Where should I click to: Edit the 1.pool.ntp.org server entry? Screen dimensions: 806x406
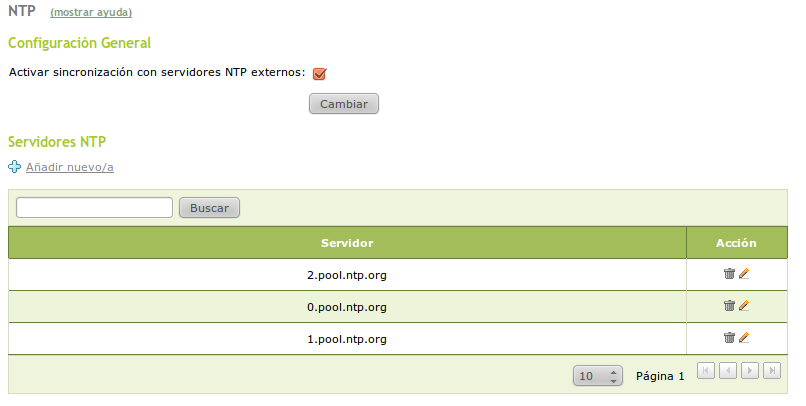(x=744, y=338)
